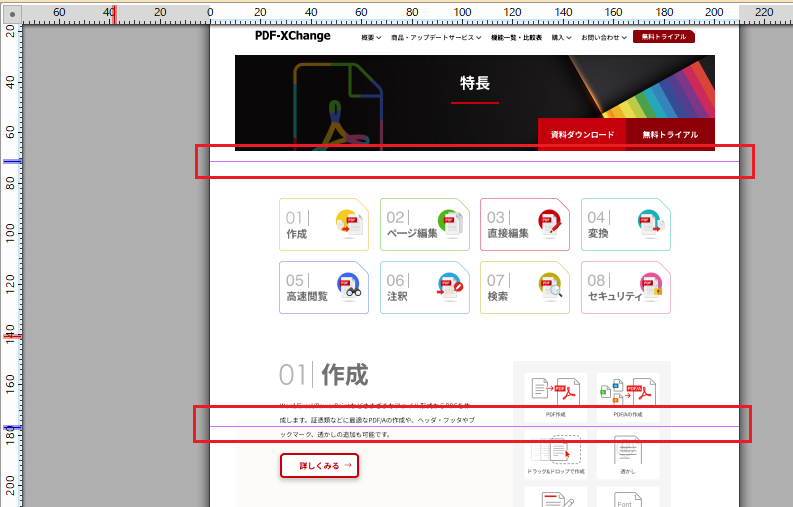Select the red marker on the horizontal ruler
This screenshot has height=507, width=793.
point(114,15)
